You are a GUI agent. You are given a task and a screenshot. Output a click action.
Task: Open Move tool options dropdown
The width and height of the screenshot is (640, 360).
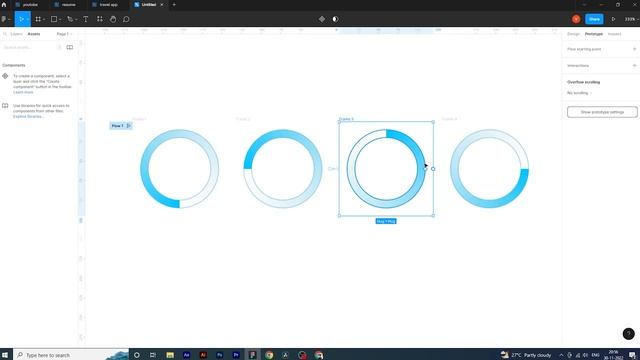point(28,19)
